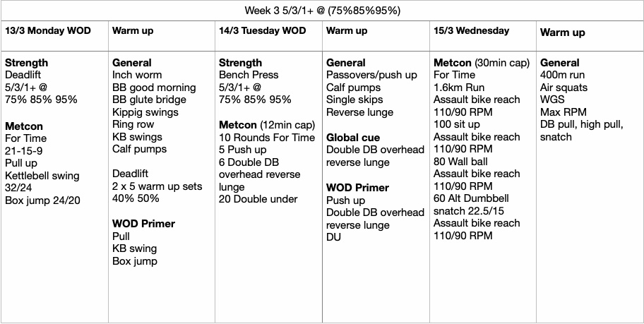Click the WOD Primer heading in Monday warm up
Viewport: 644px width, 324px height.
(x=143, y=224)
